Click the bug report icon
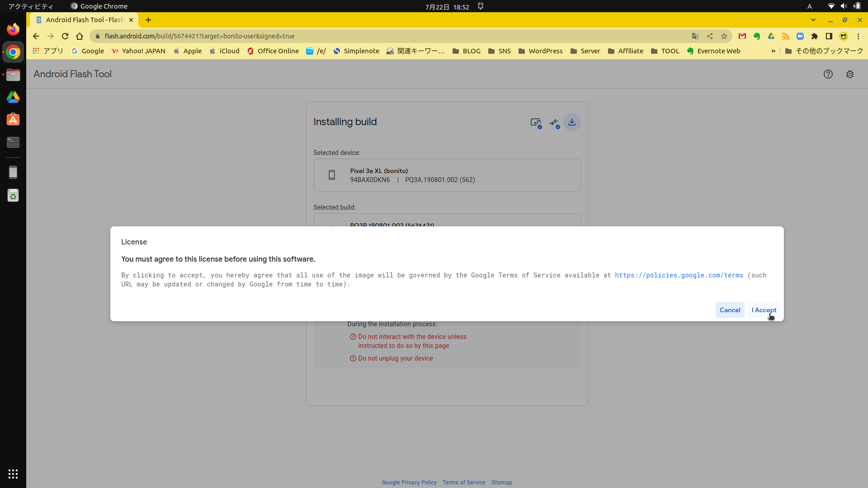The width and height of the screenshot is (868, 488). 850,74
